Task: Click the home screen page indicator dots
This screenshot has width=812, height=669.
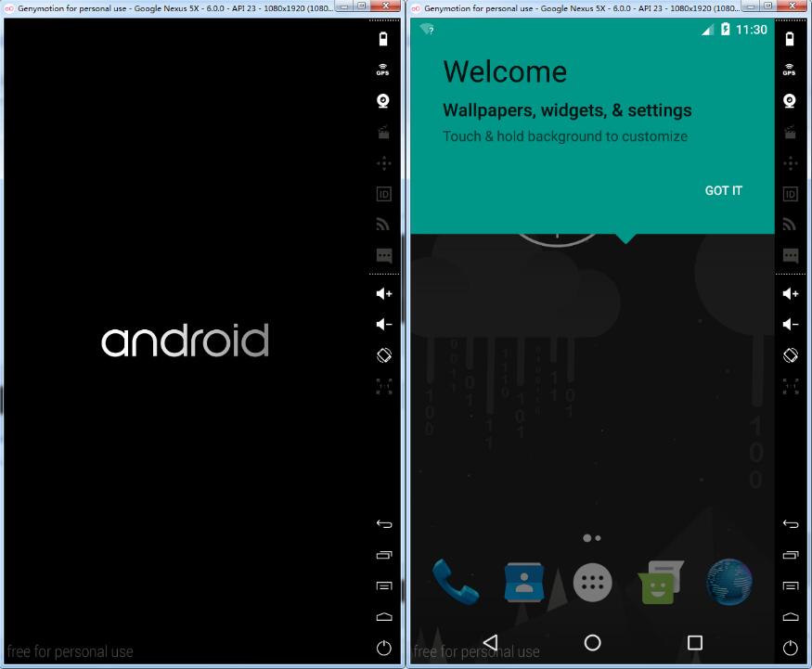Action: pos(592,538)
